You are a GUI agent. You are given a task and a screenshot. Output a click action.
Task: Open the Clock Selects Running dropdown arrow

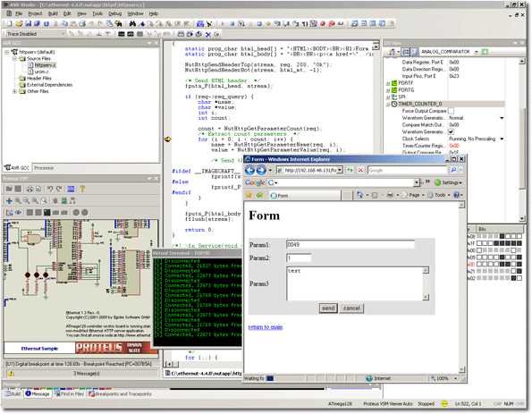tap(502, 139)
